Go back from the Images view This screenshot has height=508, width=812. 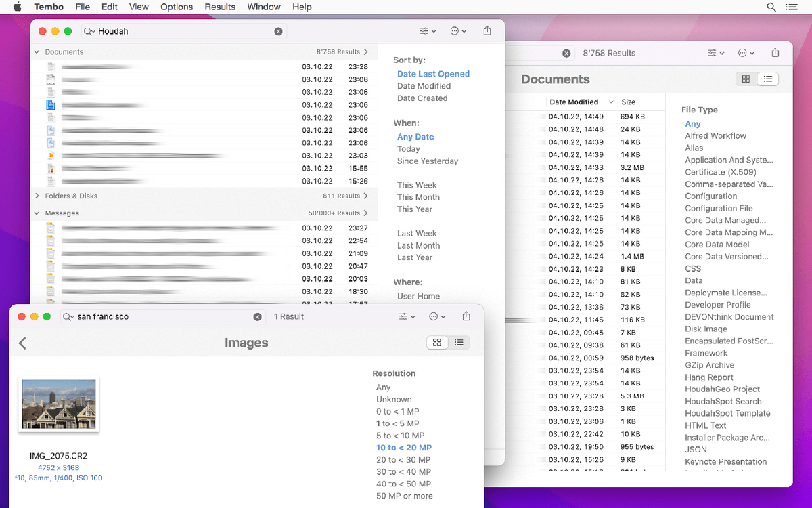pos(22,343)
